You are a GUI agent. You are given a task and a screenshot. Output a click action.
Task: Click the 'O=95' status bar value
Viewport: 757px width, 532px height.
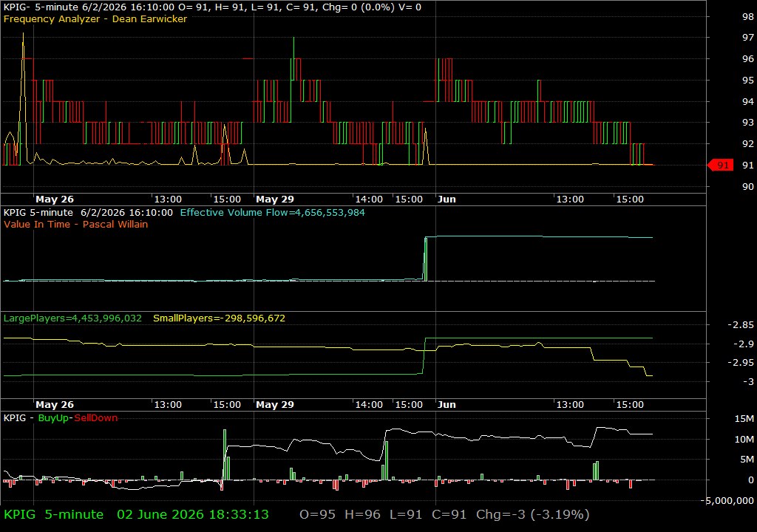tap(317, 514)
